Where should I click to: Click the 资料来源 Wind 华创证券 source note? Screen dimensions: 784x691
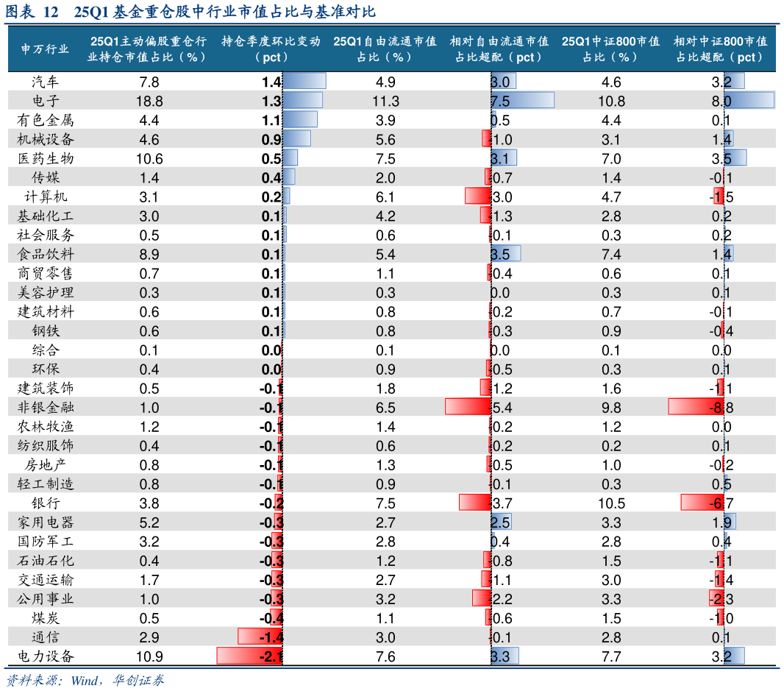[x=85, y=679]
